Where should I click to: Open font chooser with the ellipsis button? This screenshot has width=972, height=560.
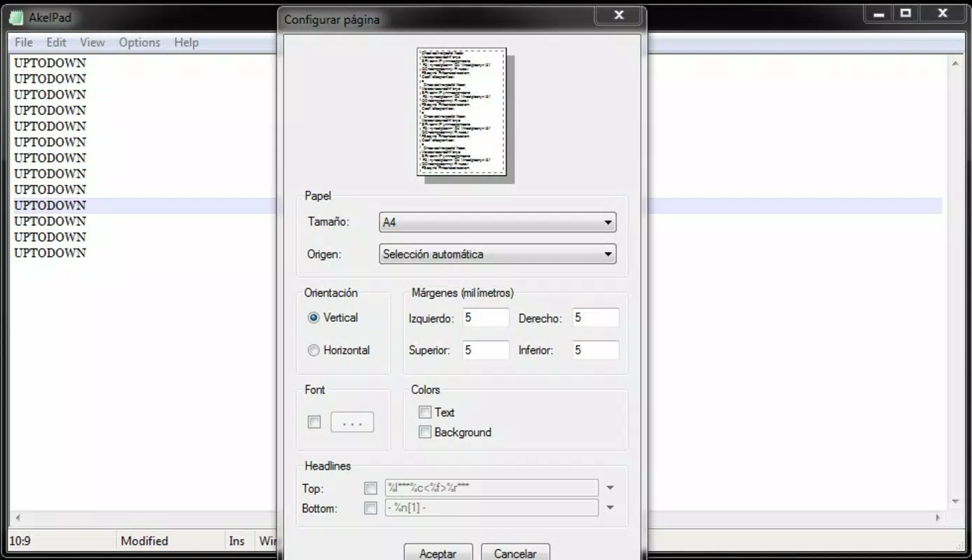[x=352, y=422]
